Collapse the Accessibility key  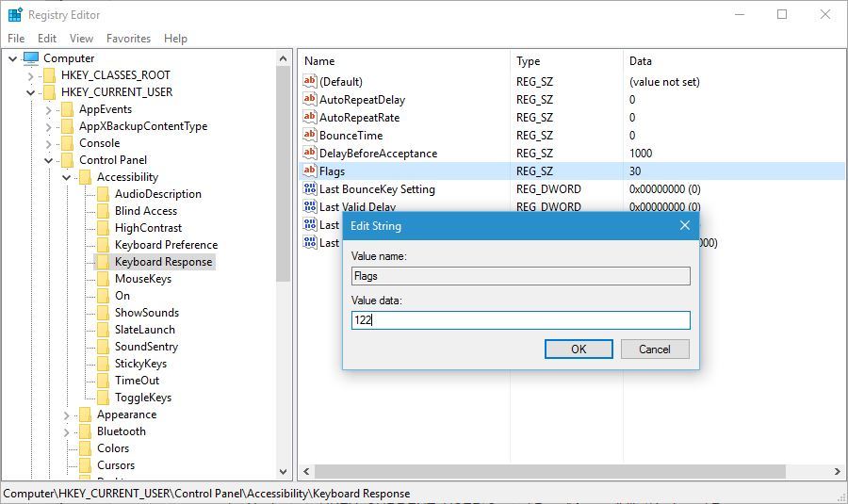click(x=67, y=177)
